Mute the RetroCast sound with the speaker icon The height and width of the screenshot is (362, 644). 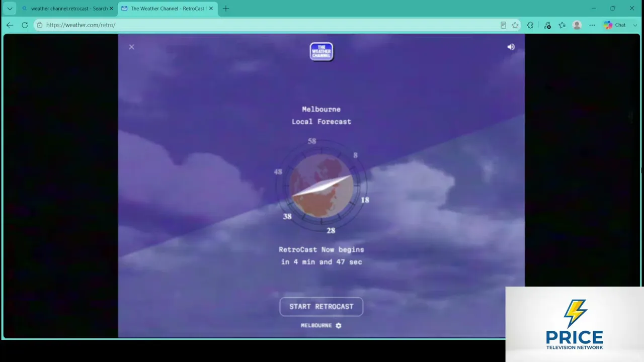[511, 47]
